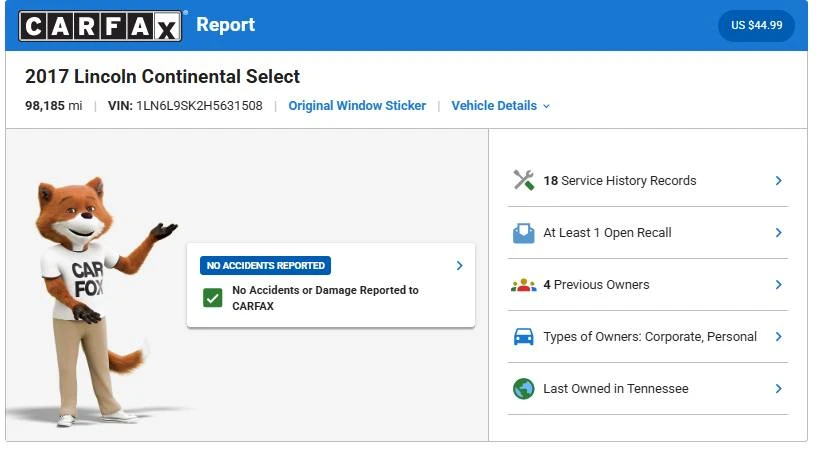Open chevron for Last Owned in Tennessee
Image resolution: width=822 pixels, height=454 pixels.
pos(778,388)
